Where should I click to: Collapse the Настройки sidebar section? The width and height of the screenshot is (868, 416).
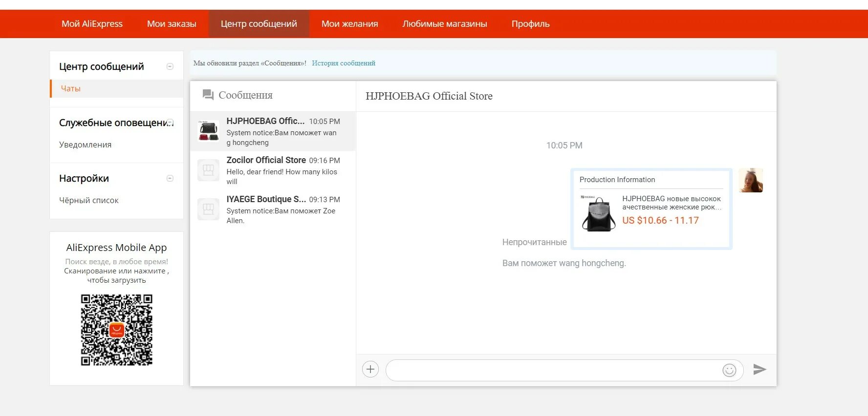[170, 178]
